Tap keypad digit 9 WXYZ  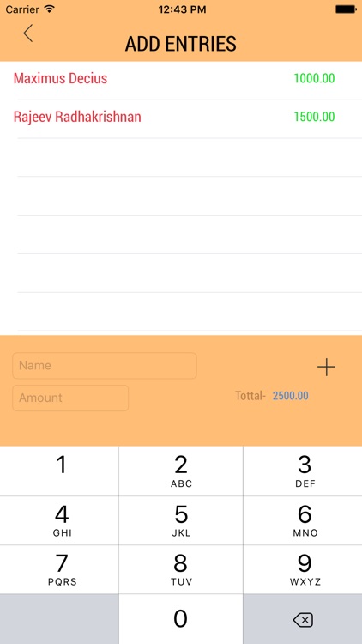[x=303, y=569]
